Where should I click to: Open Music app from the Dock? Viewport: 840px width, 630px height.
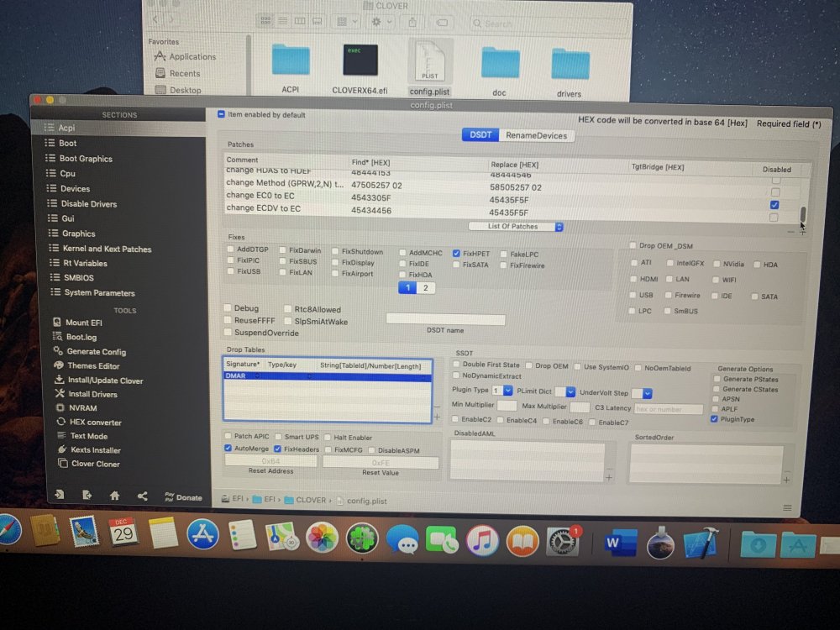[482, 540]
